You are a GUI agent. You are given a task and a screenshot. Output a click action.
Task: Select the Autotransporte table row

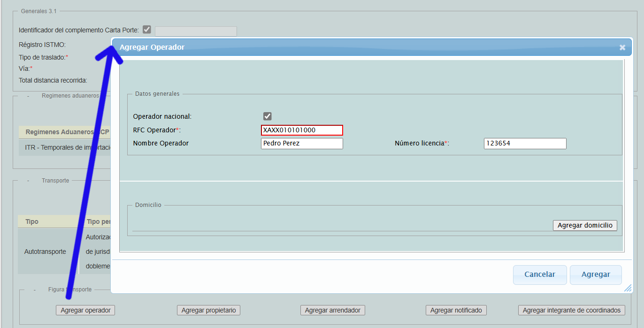coord(45,252)
